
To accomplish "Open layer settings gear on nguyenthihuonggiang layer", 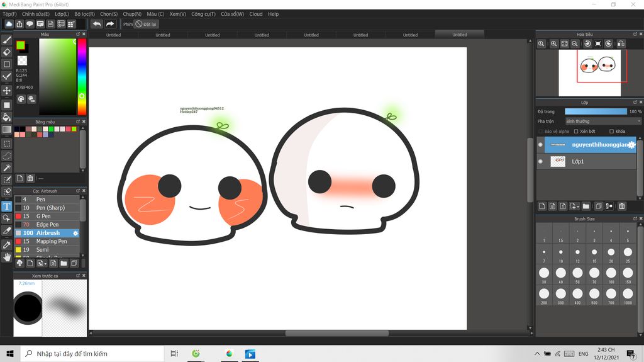I will point(631,144).
